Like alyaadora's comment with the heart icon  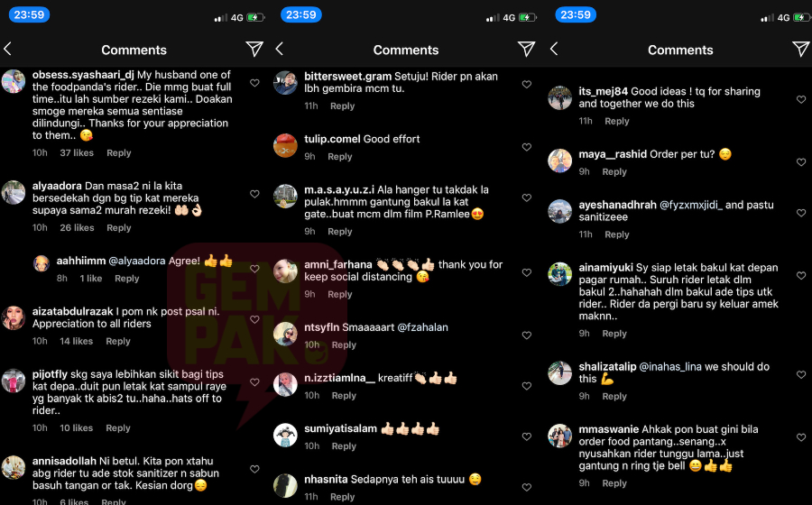pos(254,194)
